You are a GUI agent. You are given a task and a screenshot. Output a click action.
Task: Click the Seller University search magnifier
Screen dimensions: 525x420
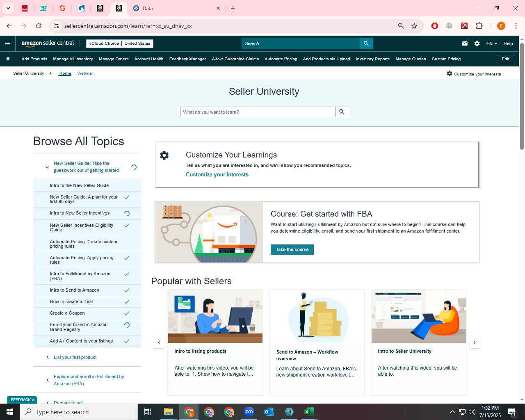point(342,112)
